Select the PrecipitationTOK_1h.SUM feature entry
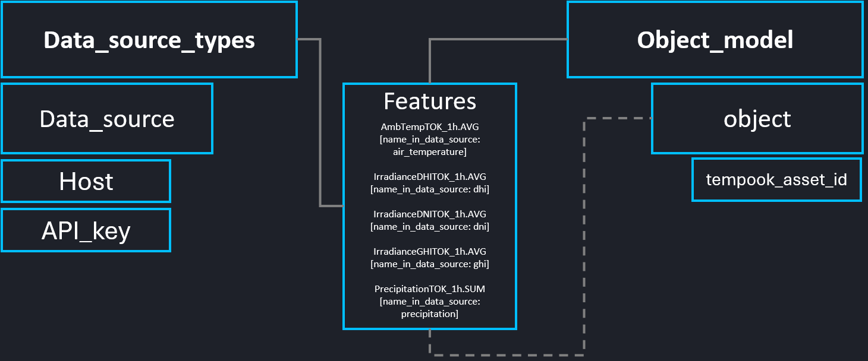 [x=429, y=289]
